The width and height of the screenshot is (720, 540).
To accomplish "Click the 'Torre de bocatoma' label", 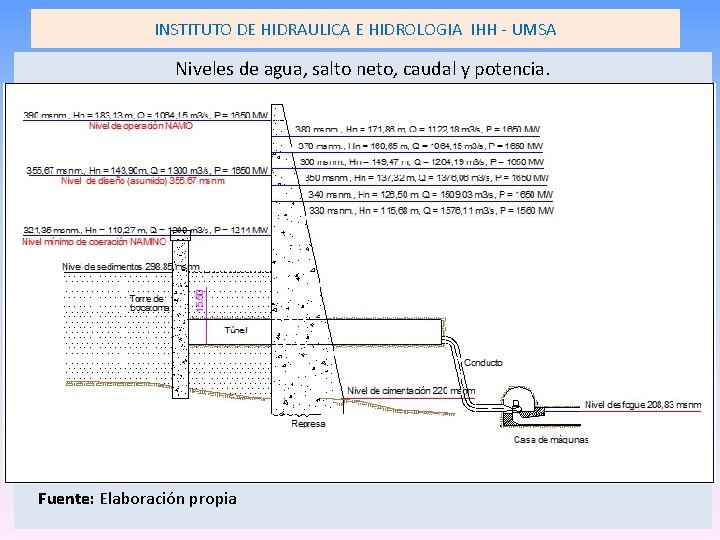I will click(x=150, y=303).
